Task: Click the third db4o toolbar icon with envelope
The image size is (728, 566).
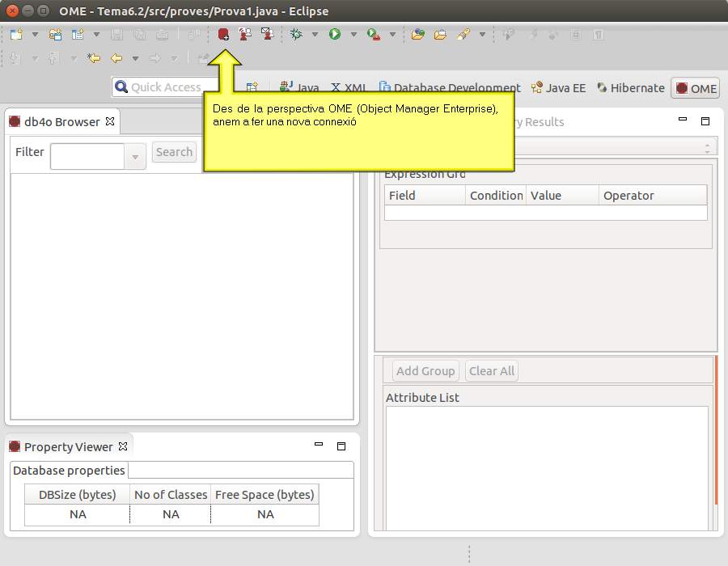Action: click(x=268, y=34)
